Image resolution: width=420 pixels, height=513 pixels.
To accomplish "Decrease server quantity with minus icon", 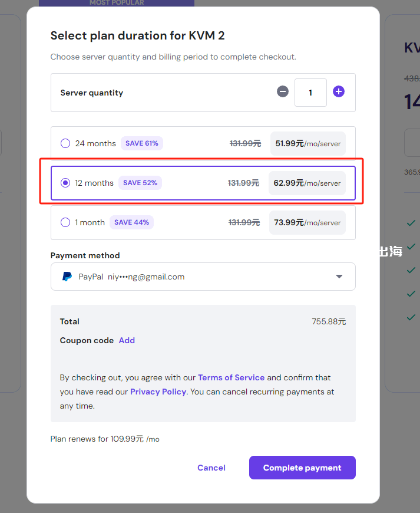I will pos(283,92).
